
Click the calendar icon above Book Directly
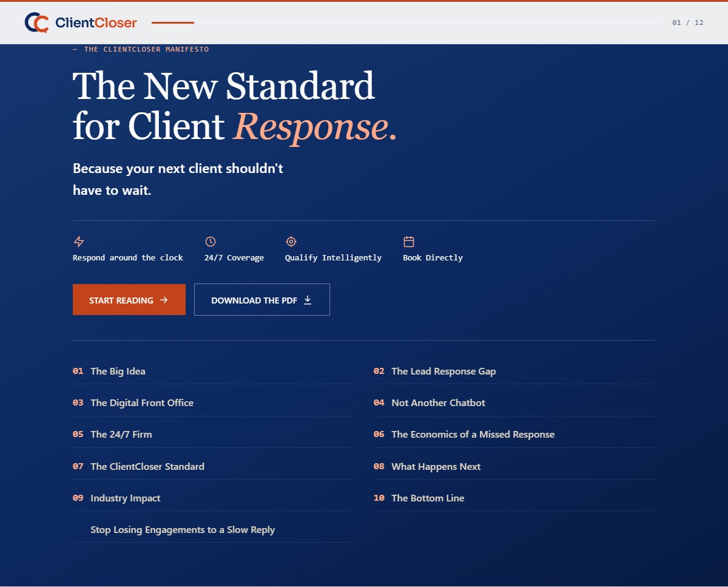point(409,242)
